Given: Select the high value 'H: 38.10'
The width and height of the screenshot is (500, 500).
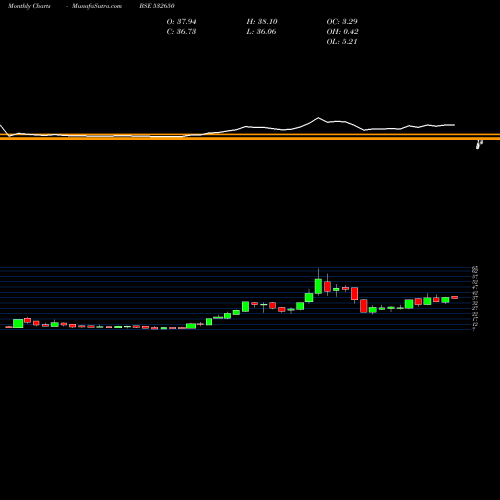Looking at the screenshot, I should click(262, 22).
